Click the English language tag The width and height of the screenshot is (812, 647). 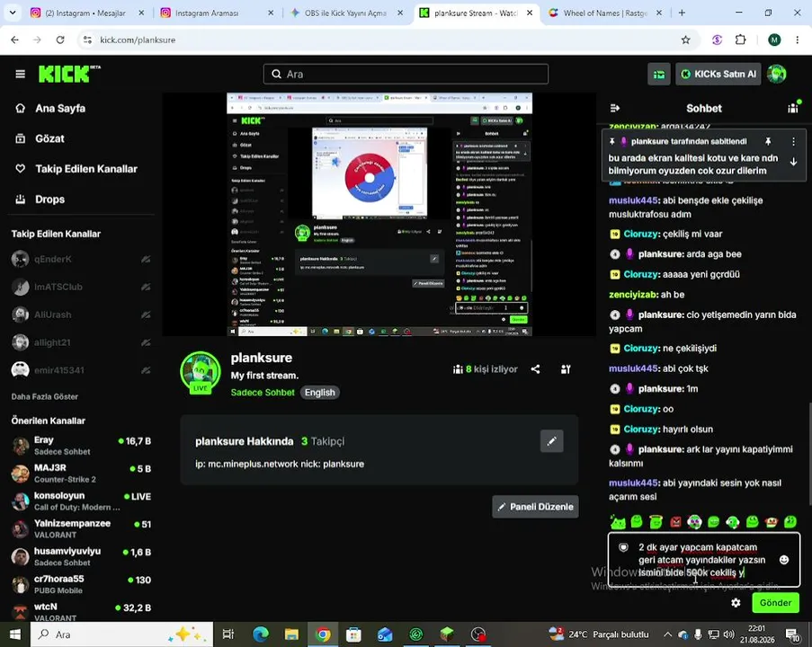319,393
